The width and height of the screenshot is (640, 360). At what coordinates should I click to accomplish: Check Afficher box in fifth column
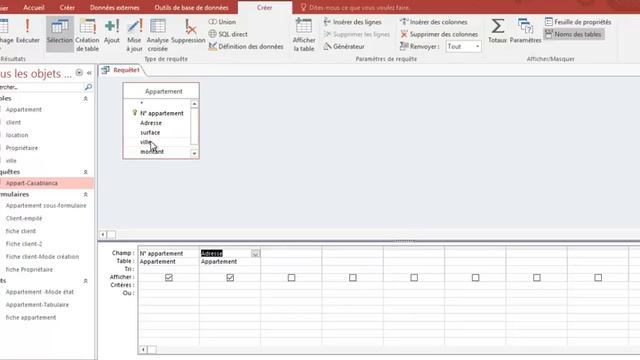(414, 278)
